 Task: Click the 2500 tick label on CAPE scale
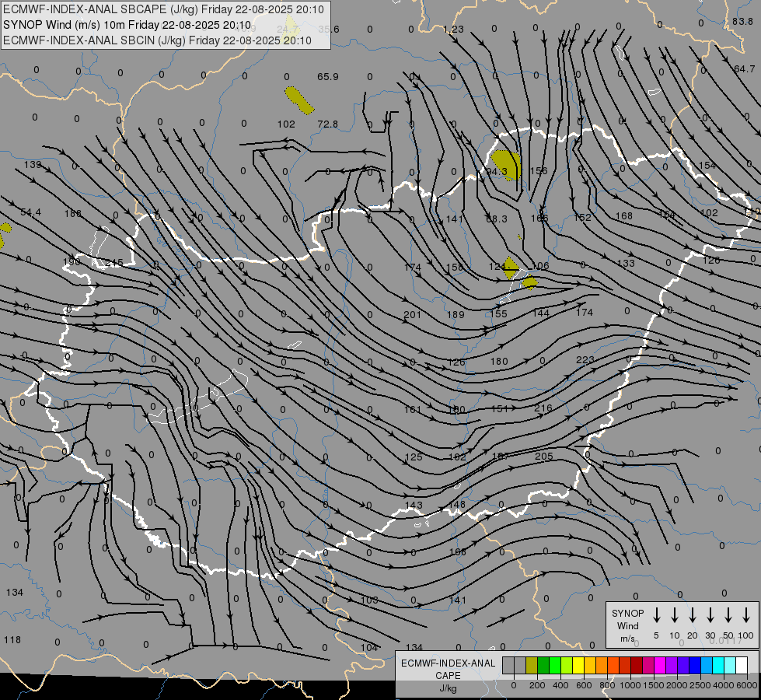[700, 685]
